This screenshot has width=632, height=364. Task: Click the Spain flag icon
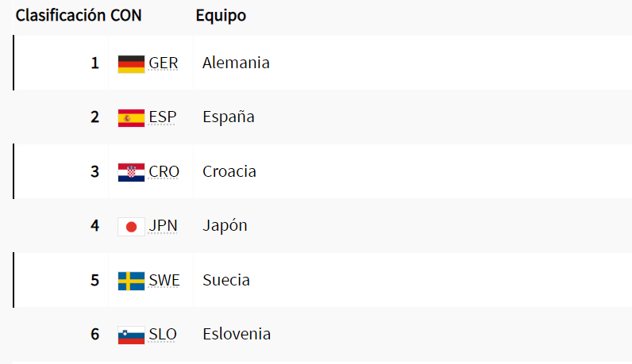(x=131, y=117)
